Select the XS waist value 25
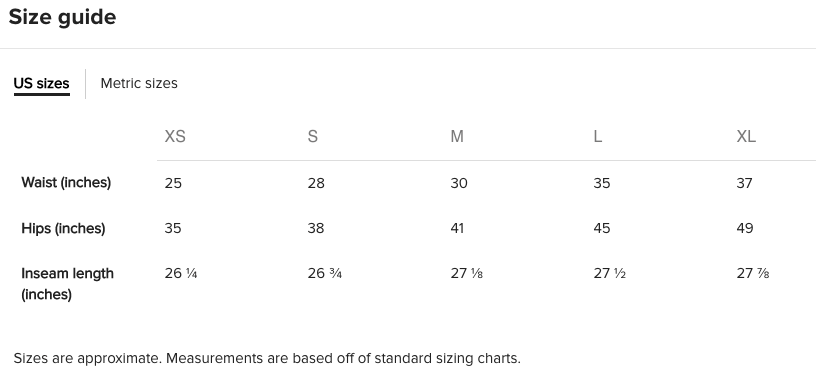 [173, 183]
